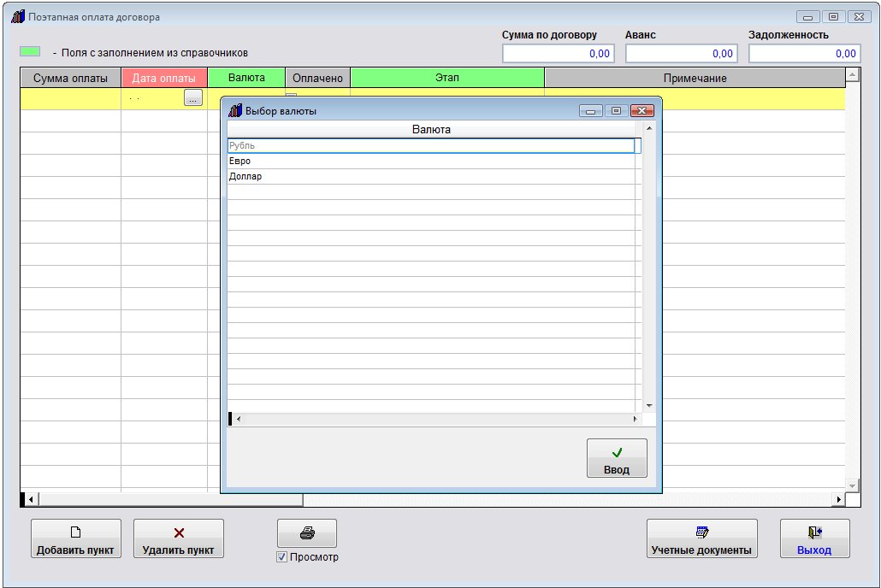
Task: Delete item using Удалить пункт button
Action: 179,538
